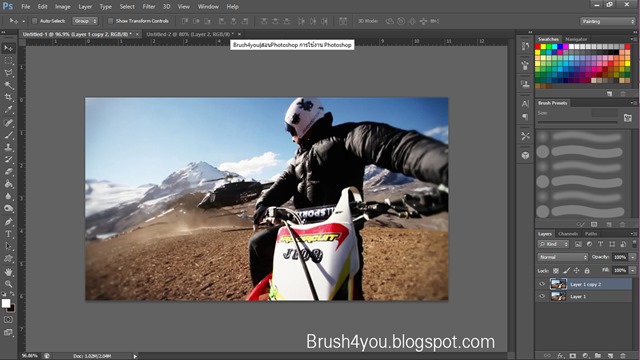Check Show Transform Controls
The height and width of the screenshot is (360, 640).
110,21
